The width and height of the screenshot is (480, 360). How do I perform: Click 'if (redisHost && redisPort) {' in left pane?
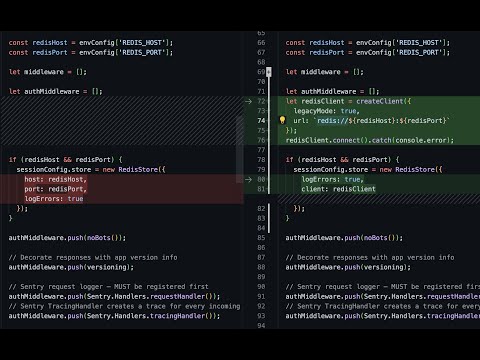[65, 160]
